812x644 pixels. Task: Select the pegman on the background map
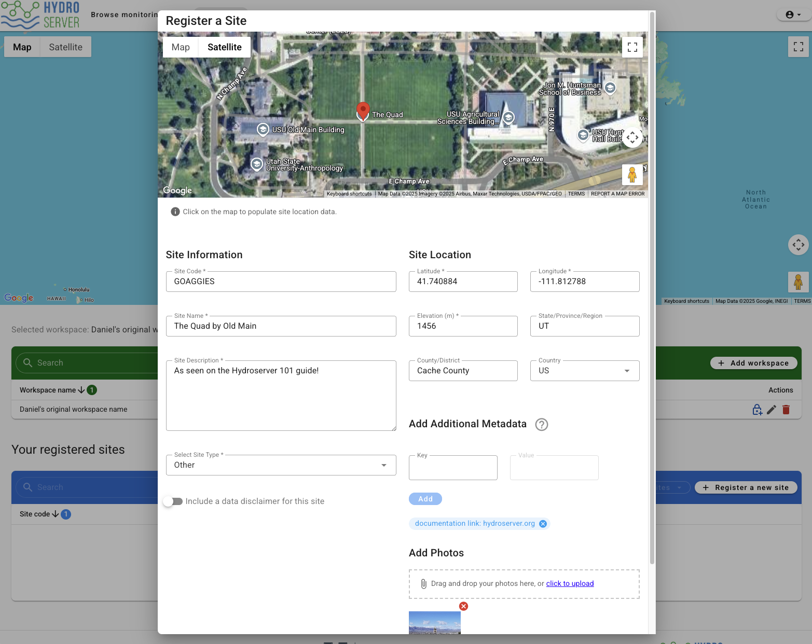point(798,282)
